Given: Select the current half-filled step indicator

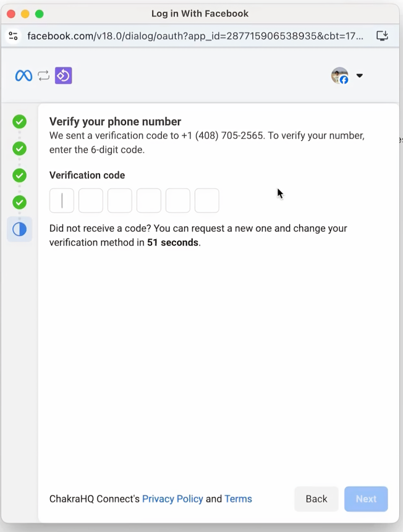Looking at the screenshot, I should (20, 229).
